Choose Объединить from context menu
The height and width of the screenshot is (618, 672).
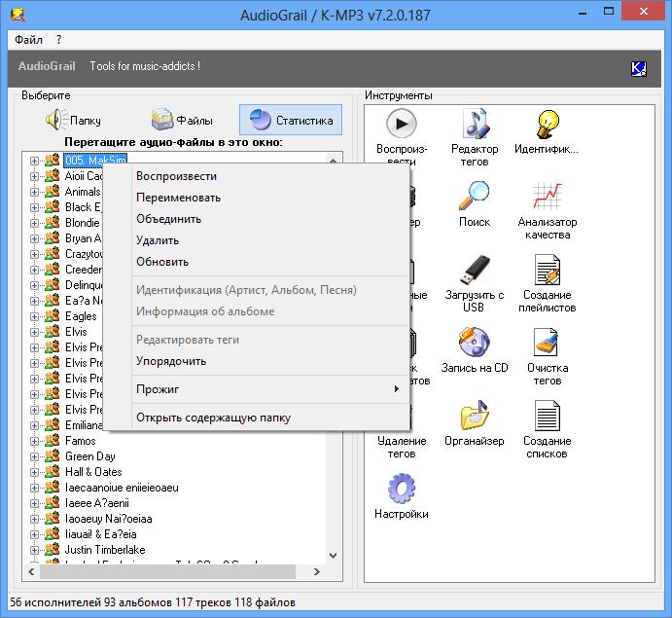point(256,219)
